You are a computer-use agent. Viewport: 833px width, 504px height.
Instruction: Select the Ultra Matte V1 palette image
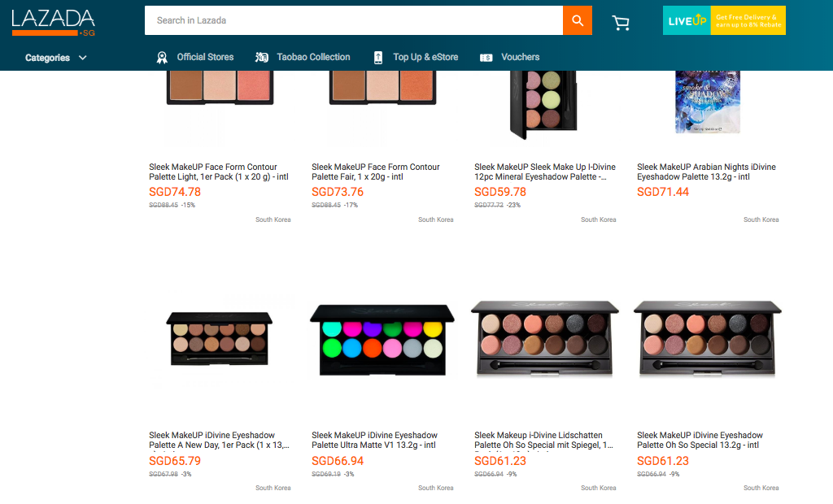click(382, 339)
